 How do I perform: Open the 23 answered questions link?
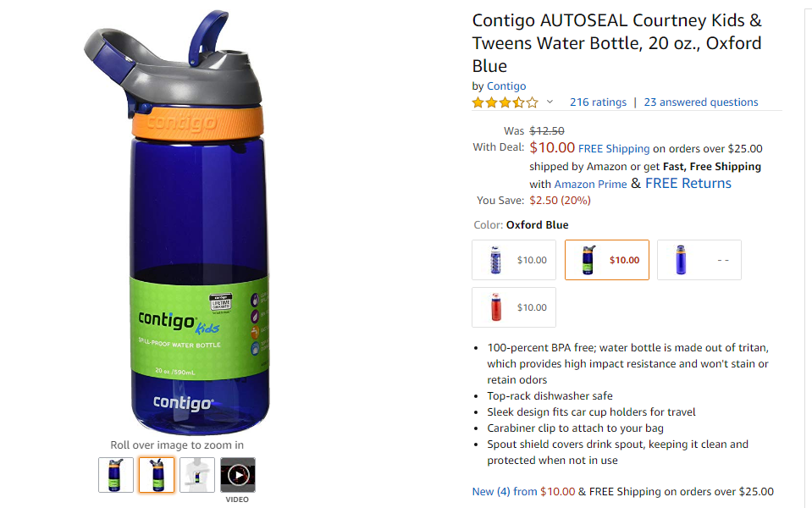(701, 102)
